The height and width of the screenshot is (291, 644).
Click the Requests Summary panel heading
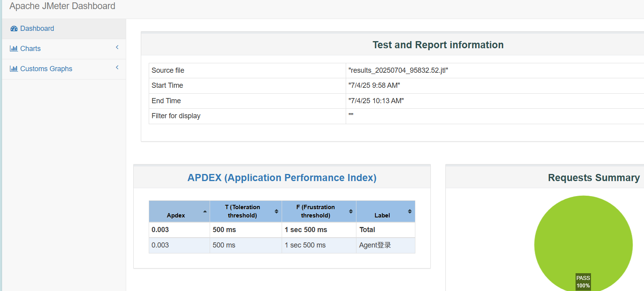click(593, 178)
